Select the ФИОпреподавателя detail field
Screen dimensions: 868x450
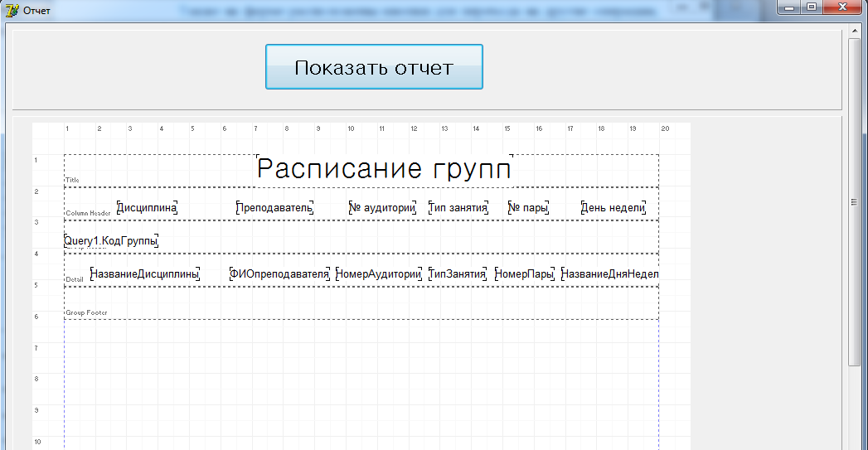click(279, 274)
